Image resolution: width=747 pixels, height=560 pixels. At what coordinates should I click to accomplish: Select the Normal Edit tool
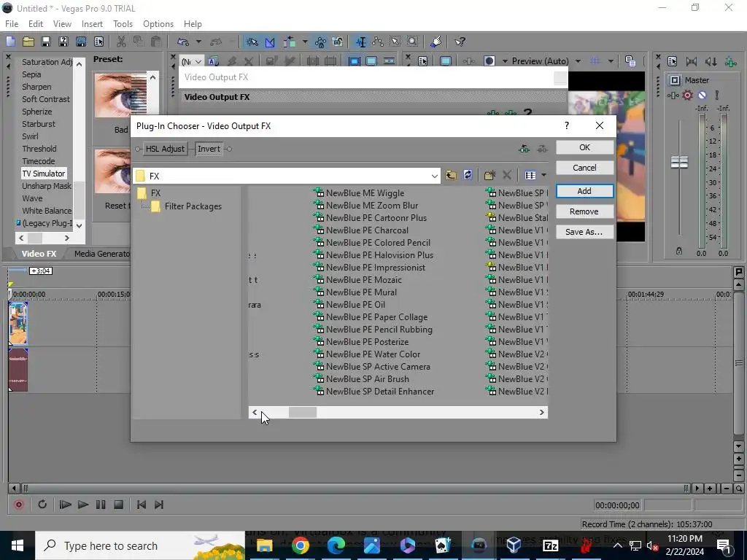click(360, 42)
